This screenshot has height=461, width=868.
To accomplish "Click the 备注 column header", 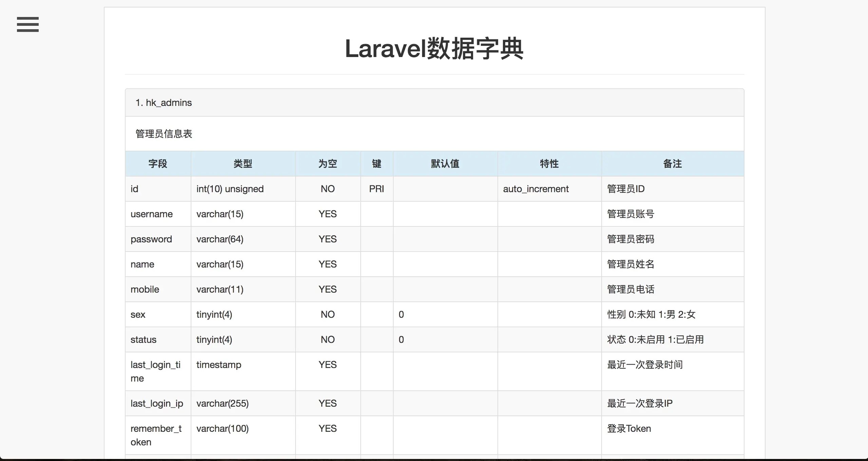I will [x=672, y=164].
